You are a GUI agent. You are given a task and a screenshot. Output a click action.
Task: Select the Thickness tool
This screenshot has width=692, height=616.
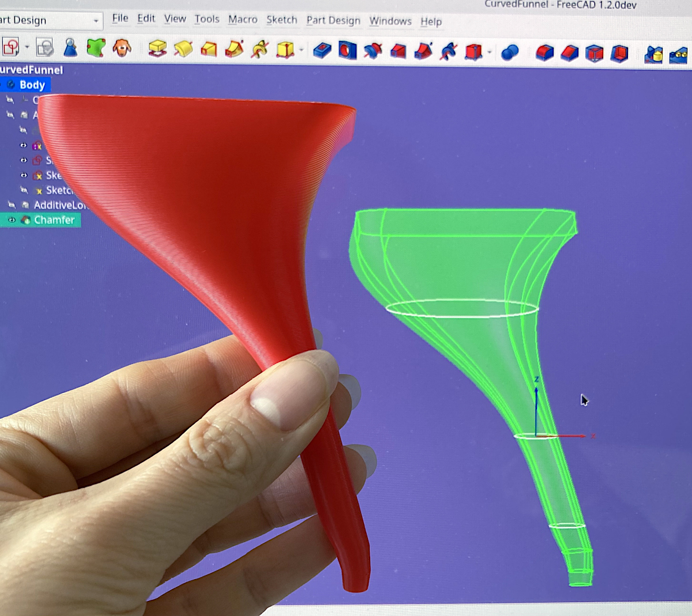point(619,54)
